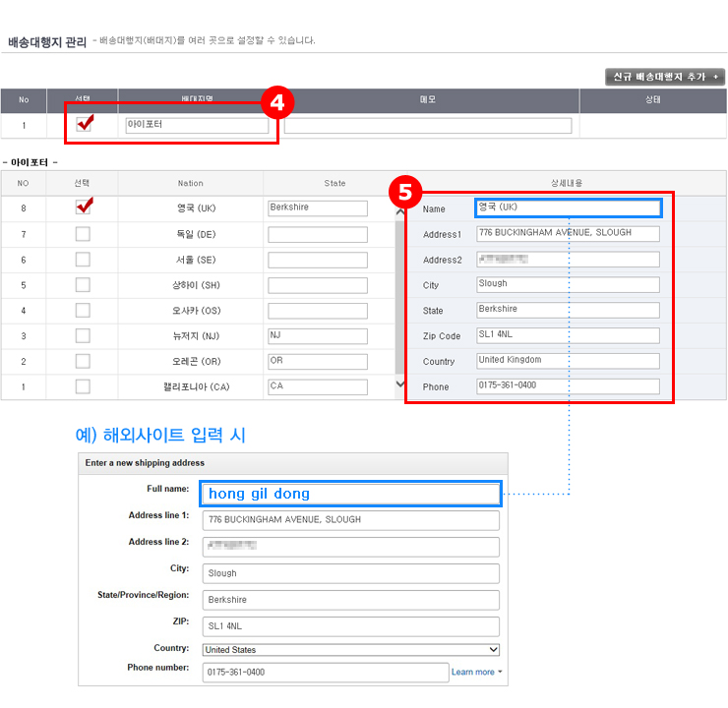This screenshot has width=728, height=708.
Task: Click the 상세내용 column header
Action: [x=567, y=183]
